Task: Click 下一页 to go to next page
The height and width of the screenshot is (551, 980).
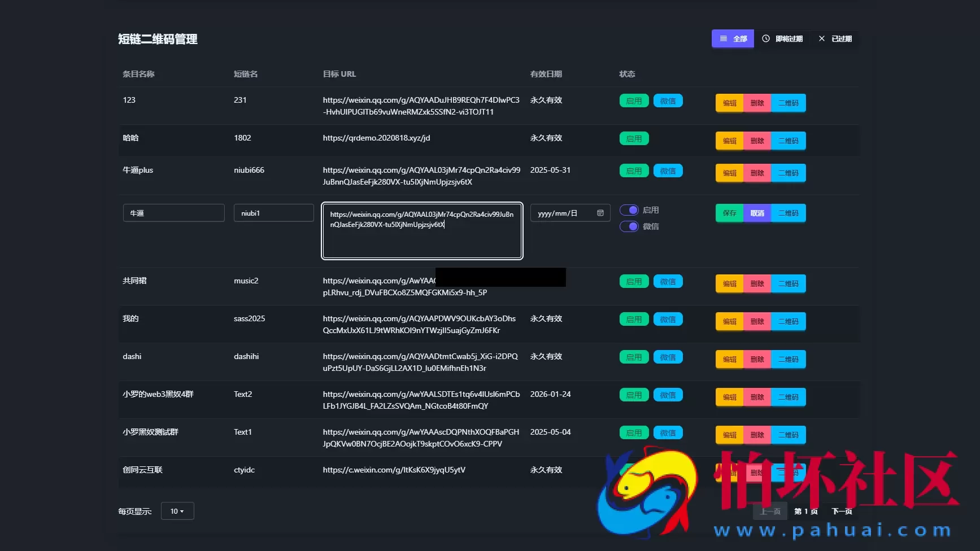Action: [842, 510]
